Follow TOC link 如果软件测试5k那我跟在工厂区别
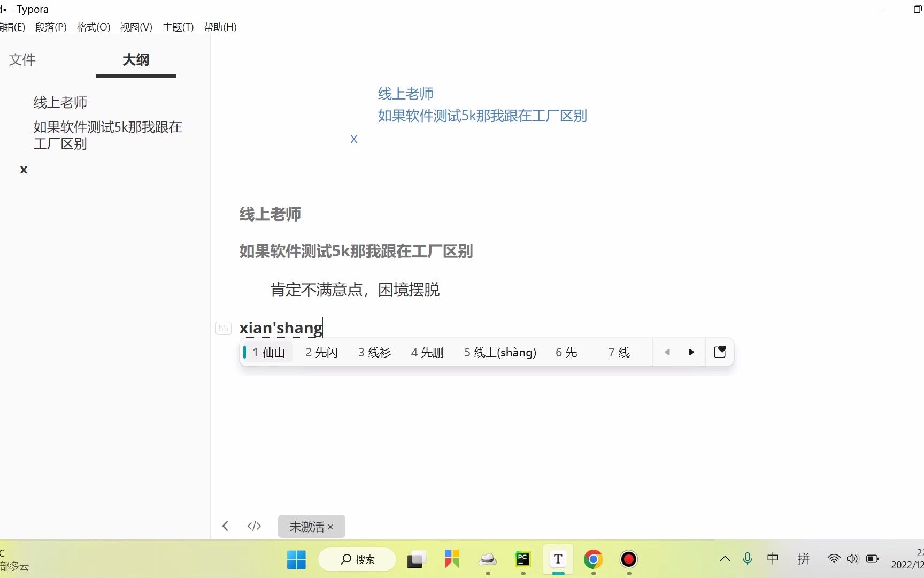 point(482,116)
